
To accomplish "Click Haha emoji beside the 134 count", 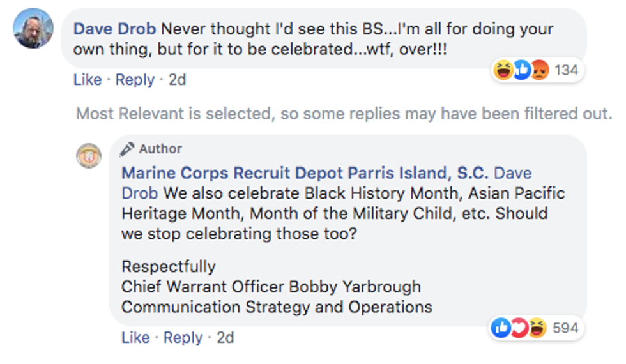I will point(503,70).
